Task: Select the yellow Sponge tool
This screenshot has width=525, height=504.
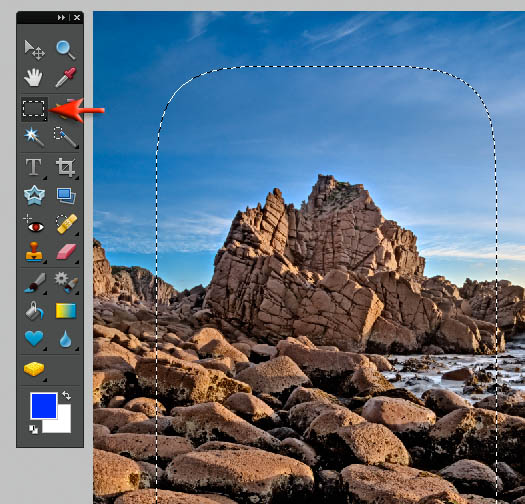Action: [34, 369]
